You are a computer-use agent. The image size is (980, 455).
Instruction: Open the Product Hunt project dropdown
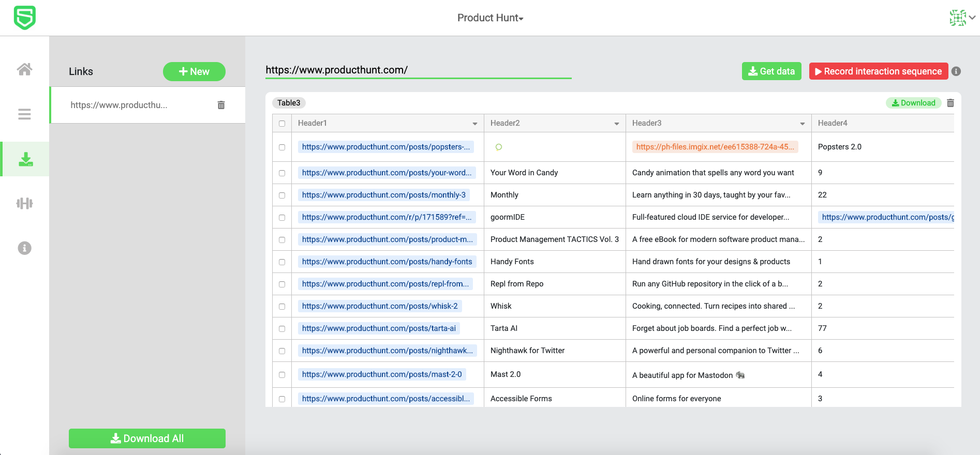(490, 18)
